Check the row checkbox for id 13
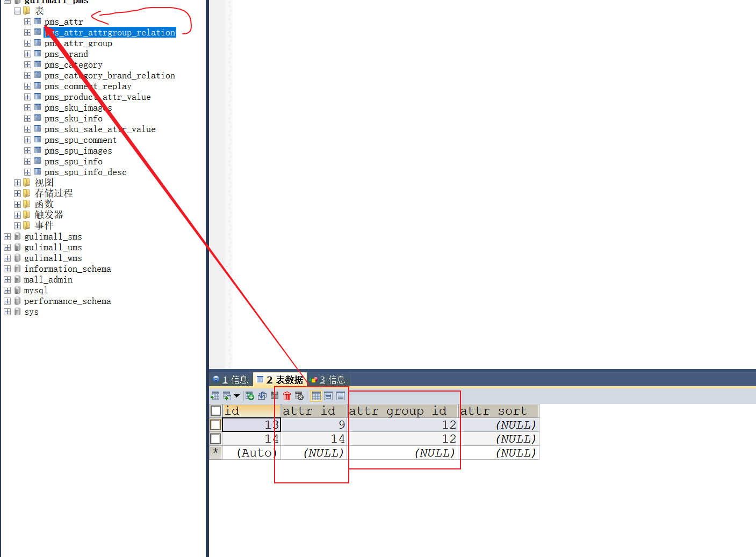The image size is (756, 557). coord(215,425)
